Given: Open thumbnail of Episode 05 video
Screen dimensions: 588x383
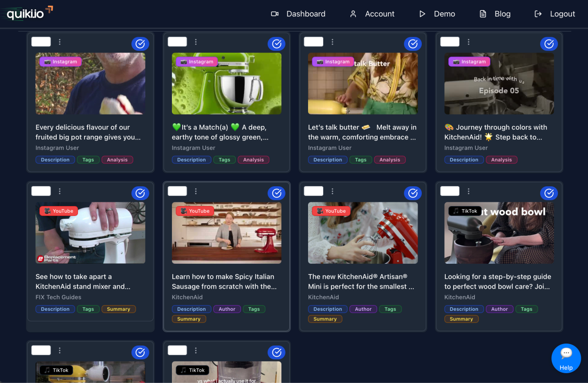Looking at the screenshot, I should (499, 84).
